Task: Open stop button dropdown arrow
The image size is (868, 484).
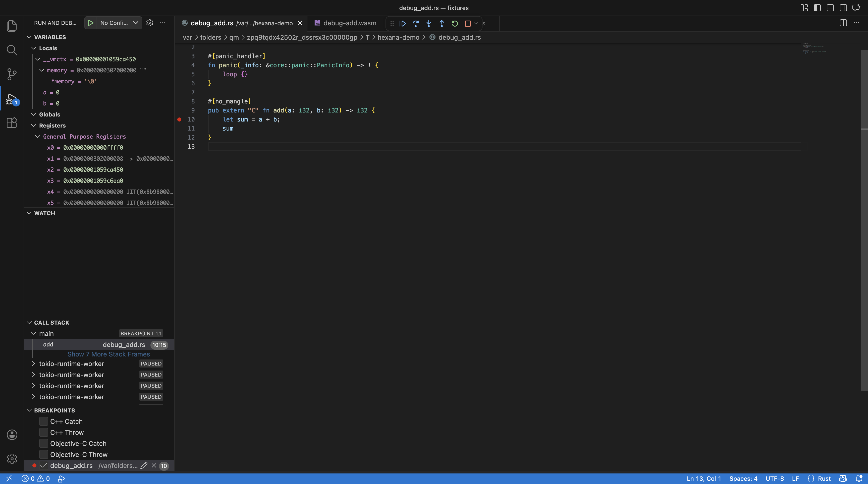Action: (x=476, y=24)
